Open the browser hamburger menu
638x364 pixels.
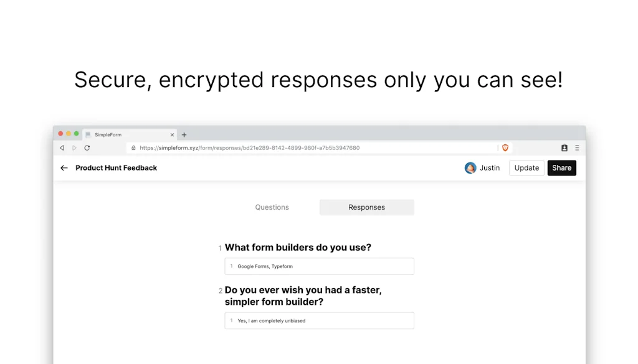[x=576, y=147]
